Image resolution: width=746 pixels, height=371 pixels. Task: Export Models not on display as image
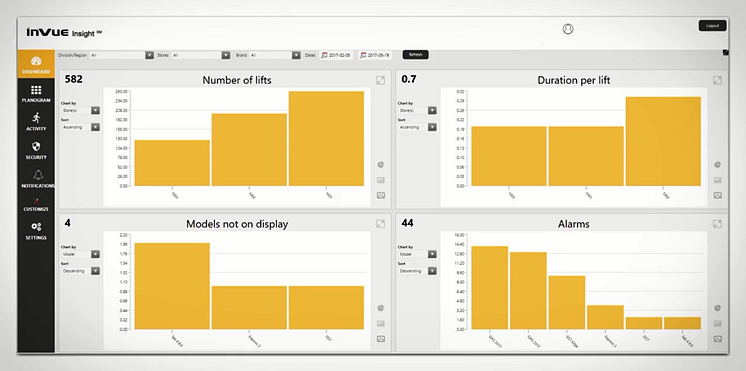point(381,339)
